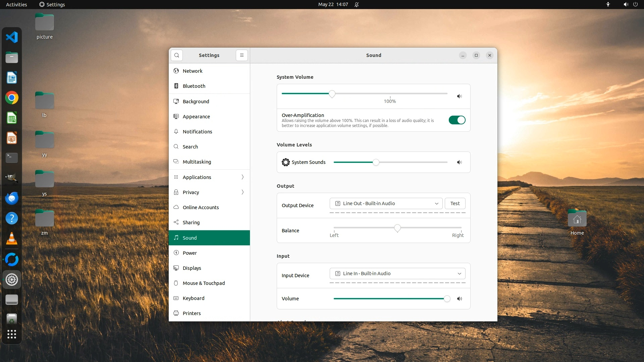644x362 pixels.
Task: Go to Bluetooth settings panel
Action: [x=194, y=86]
